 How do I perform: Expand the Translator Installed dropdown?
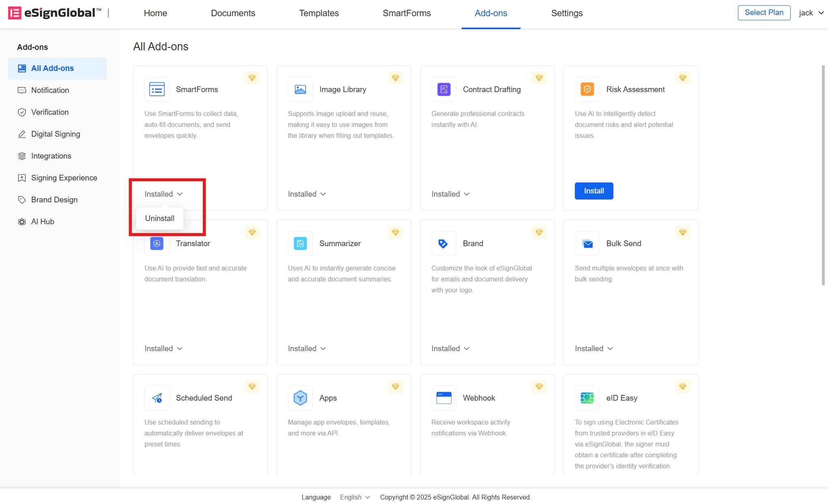click(163, 348)
